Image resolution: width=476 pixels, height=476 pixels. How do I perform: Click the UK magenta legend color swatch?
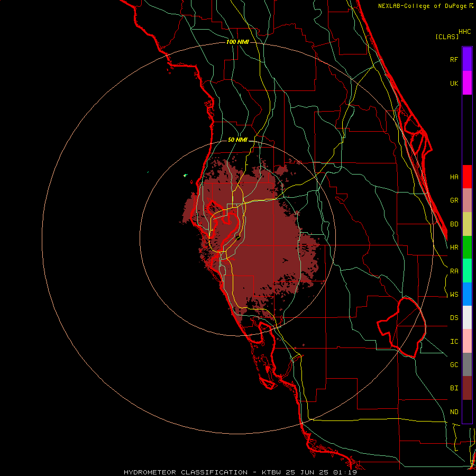[x=467, y=83]
